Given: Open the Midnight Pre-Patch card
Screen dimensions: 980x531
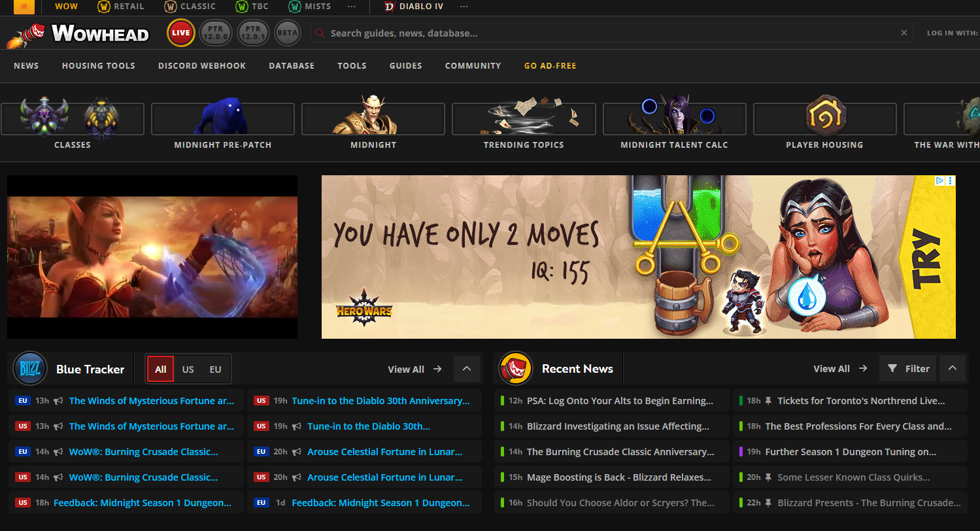Looking at the screenshot, I should click(223, 123).
